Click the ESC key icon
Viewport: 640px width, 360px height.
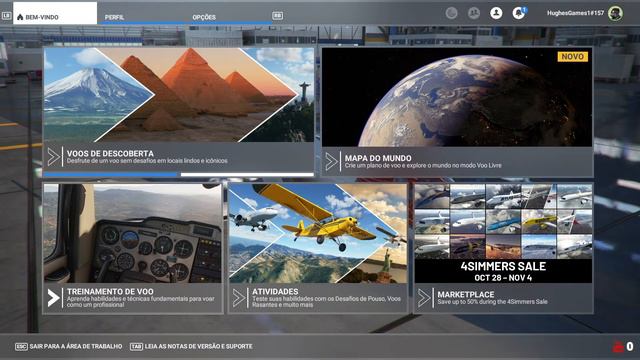click(x=21, y=347)
